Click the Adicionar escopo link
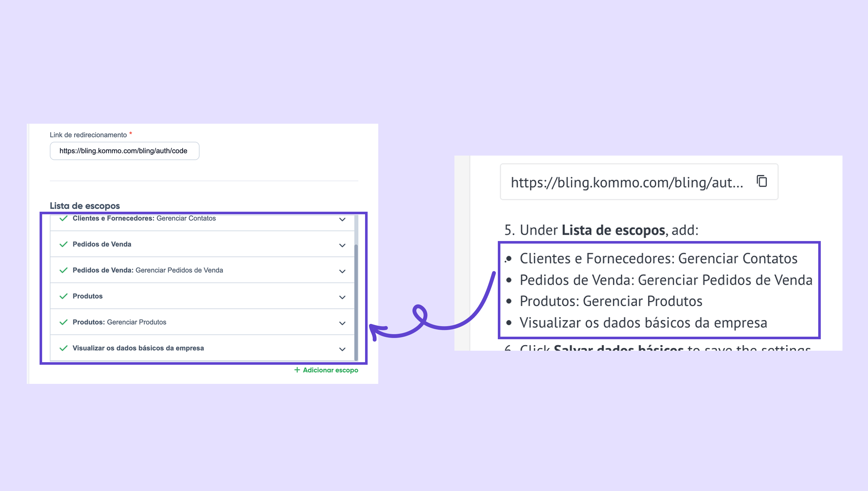The height and width of the screenshot is (491, 868). [x=330, y=370]
